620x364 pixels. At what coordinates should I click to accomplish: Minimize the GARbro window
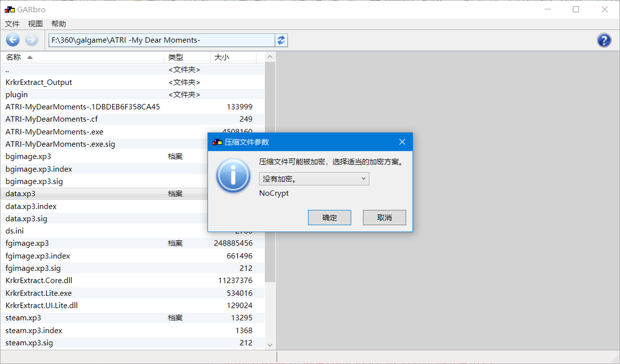point(547,9)
